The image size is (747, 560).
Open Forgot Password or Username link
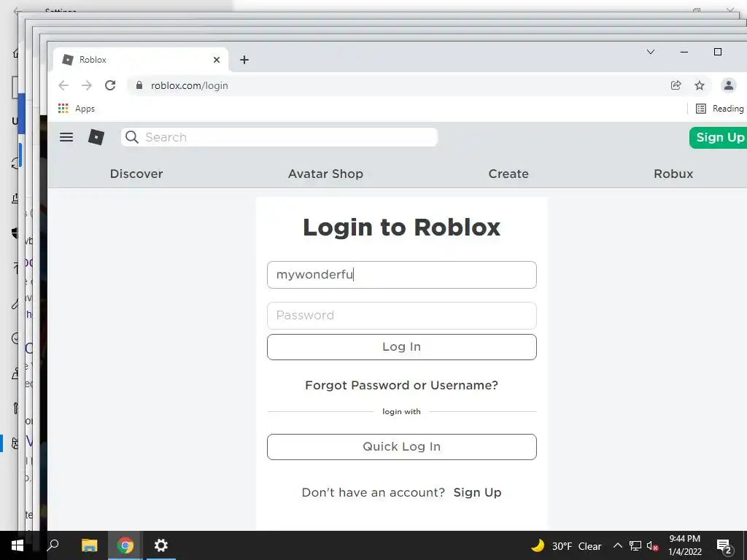(402, 385)
